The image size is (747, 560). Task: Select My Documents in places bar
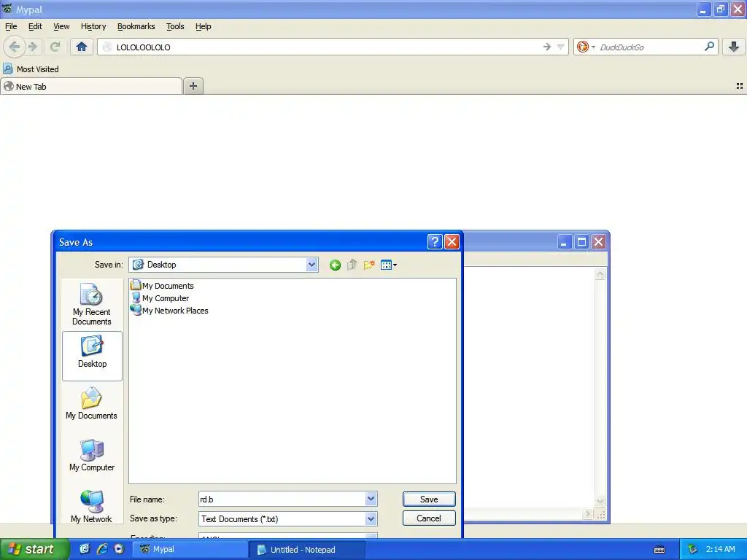pyautogui.click(x=91, y=403)
